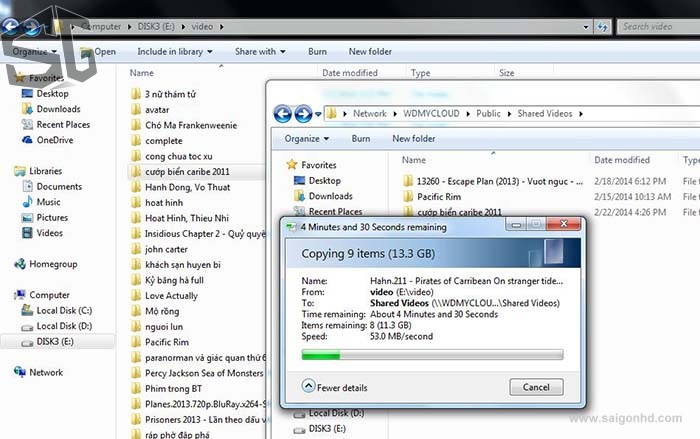Image resolution: width=700 pixels, height=439 pixels.
Task: Select Local Disk (D:) in Shared Videos window sidebar
Action: click(336, 413)
